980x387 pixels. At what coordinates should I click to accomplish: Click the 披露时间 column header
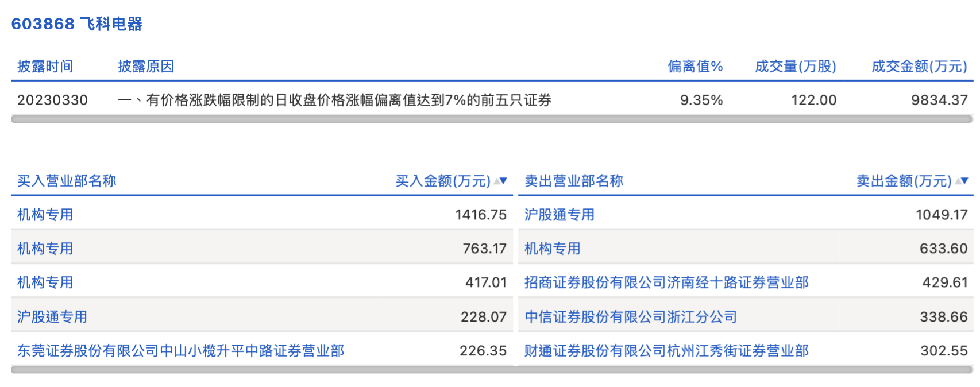tap(45, 67)
